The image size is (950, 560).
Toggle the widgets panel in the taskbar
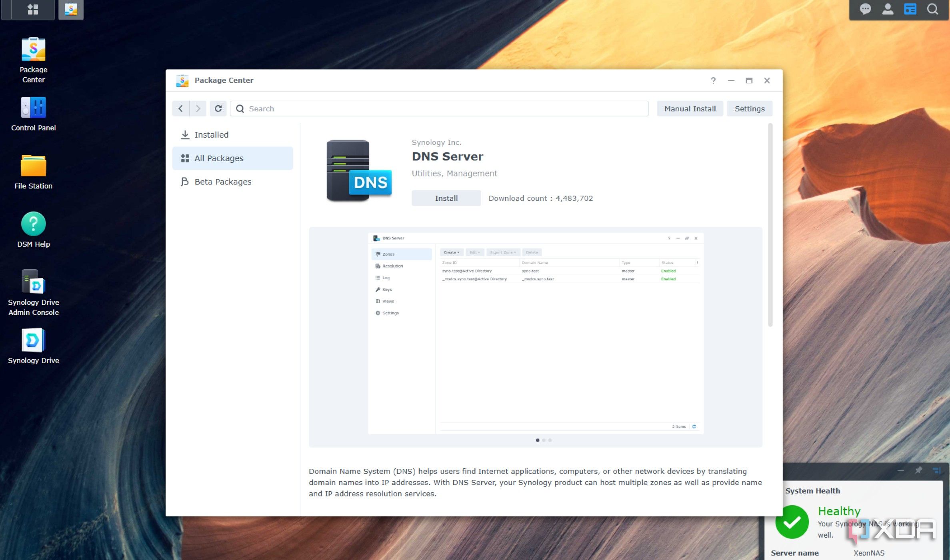pyautogui.click(x=910, y=9)
